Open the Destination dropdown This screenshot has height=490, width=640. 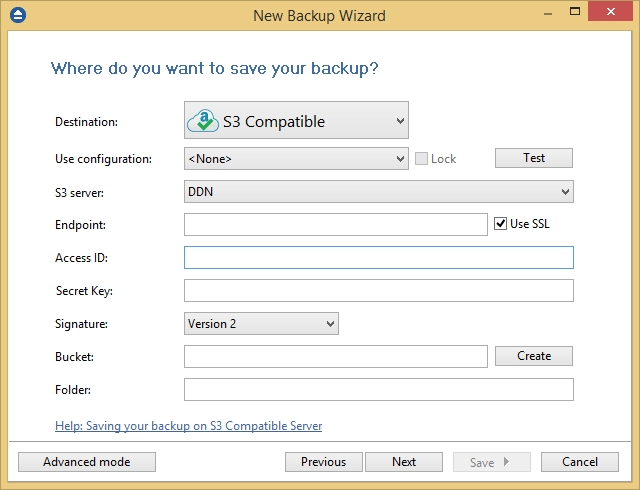[x=296, y=120]
